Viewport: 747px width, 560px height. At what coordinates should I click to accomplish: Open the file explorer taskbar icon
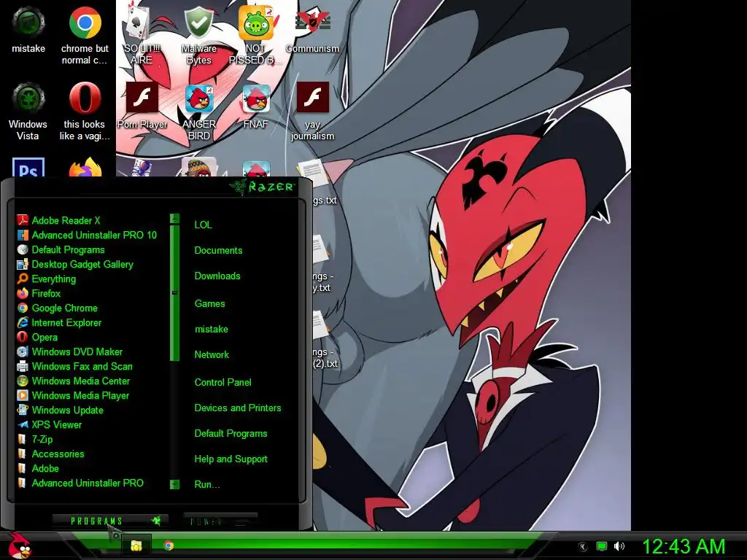[136, 545]
